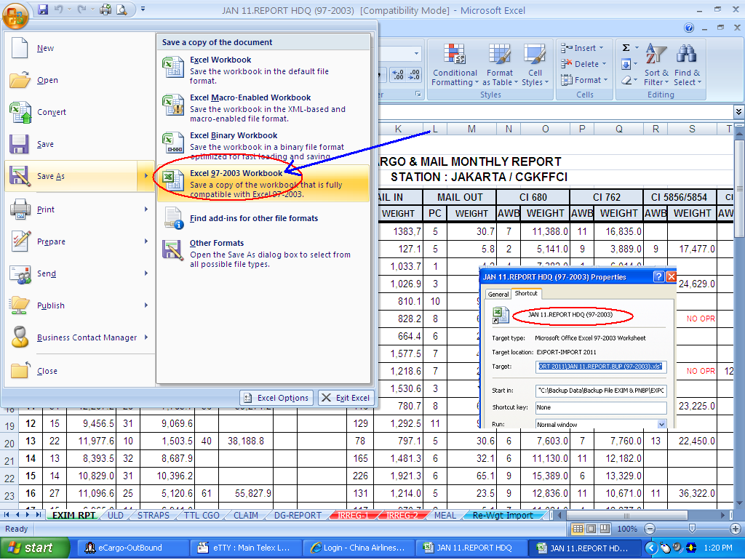Expand the formula bar chevron
The height and width of the screenshot is (560, 745).
738,111
